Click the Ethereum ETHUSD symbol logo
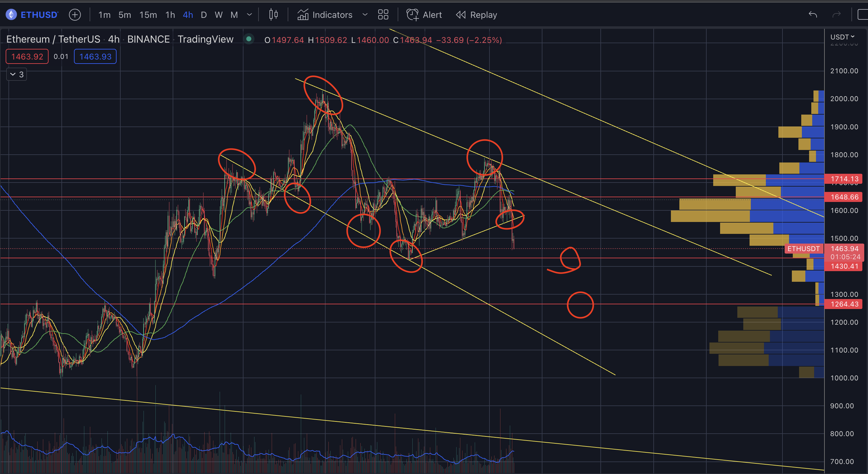This screenshot has height=474, width=868. [12, 15]
